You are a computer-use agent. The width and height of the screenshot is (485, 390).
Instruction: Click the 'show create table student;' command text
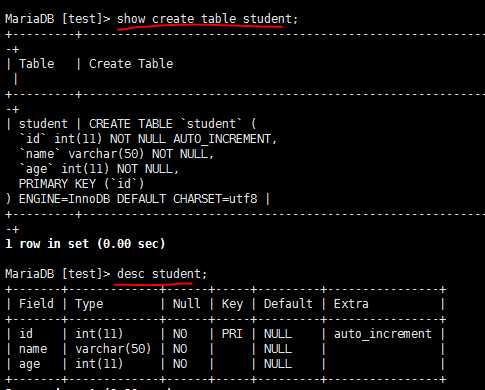click(207, 19)
